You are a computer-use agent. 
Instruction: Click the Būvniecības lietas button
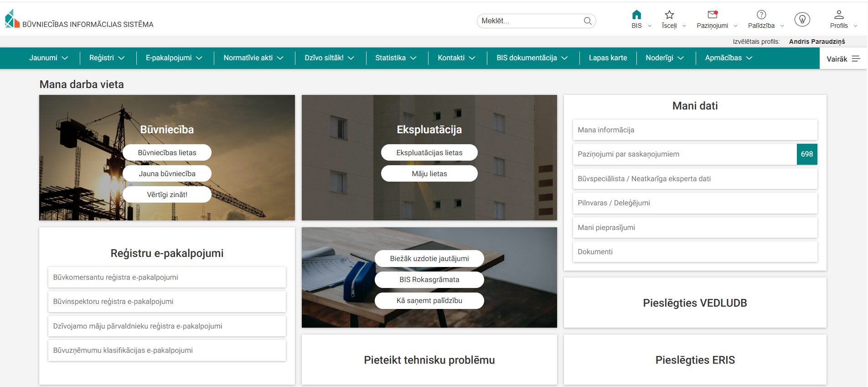[167, 153]
